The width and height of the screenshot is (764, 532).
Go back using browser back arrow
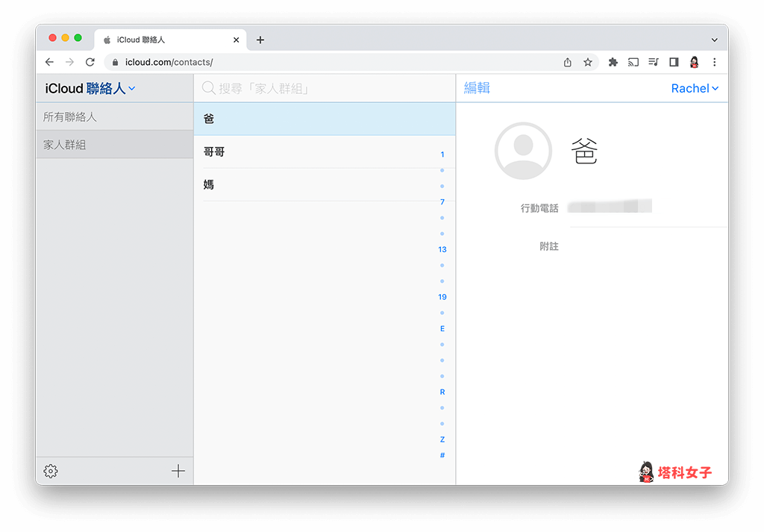coord(49,62)
